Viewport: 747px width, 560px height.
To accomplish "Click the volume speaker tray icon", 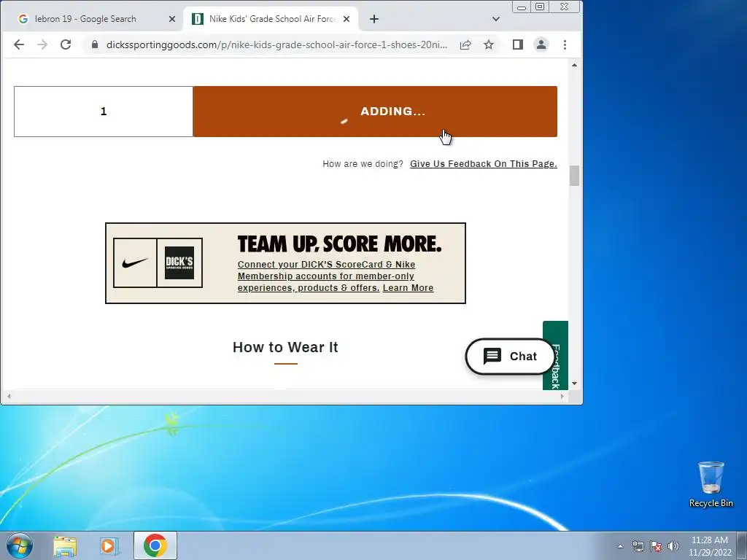I will click(x=673, y=546).
